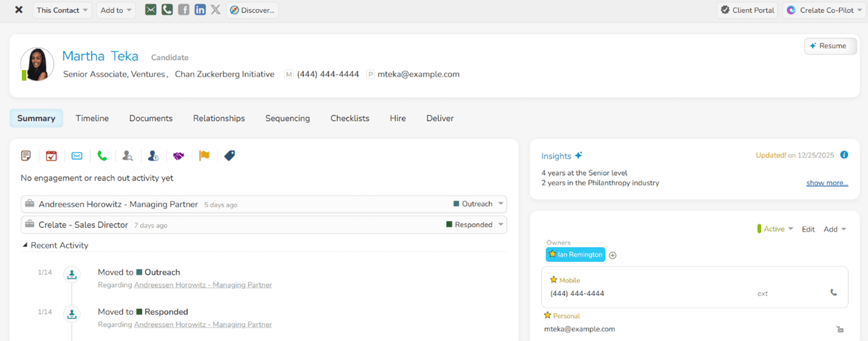Open the Active status dropdown
This screenshot has width=868, height=341.
click(x=775, y=229)
